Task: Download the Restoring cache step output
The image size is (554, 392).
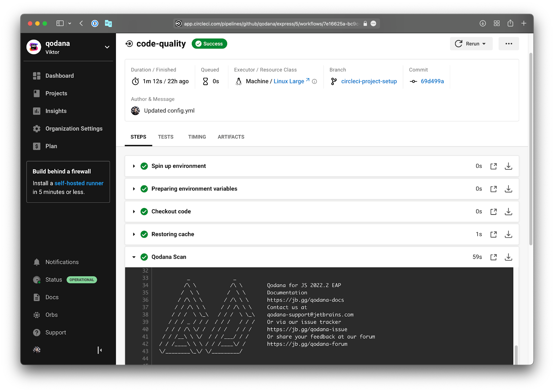Action: point(508,235)
